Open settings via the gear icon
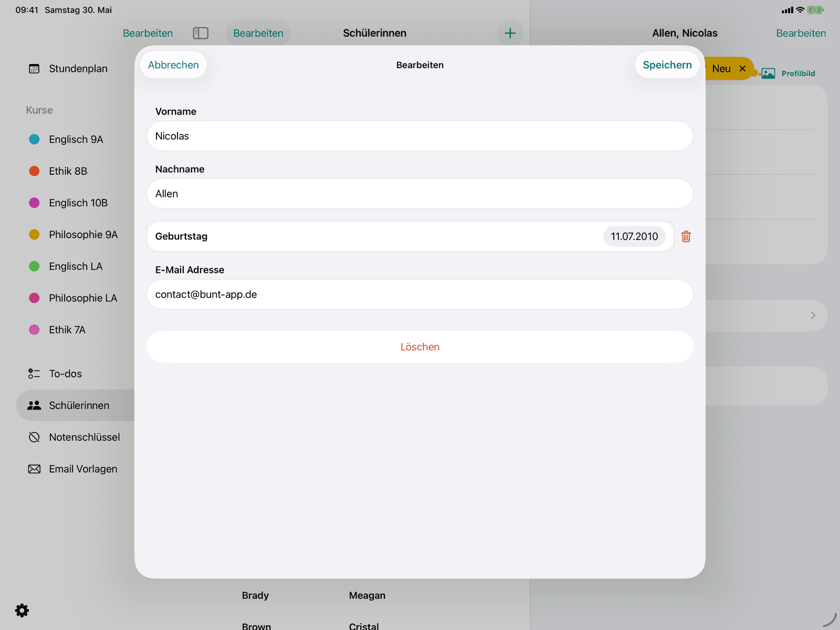840x630 pixels. tap(22, 610)
